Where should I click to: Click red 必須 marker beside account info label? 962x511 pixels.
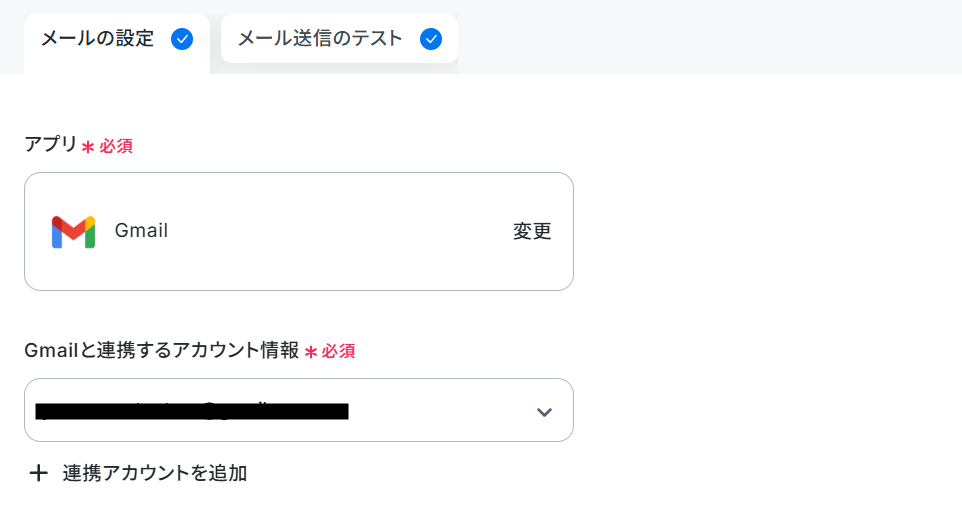pos(338,352)
